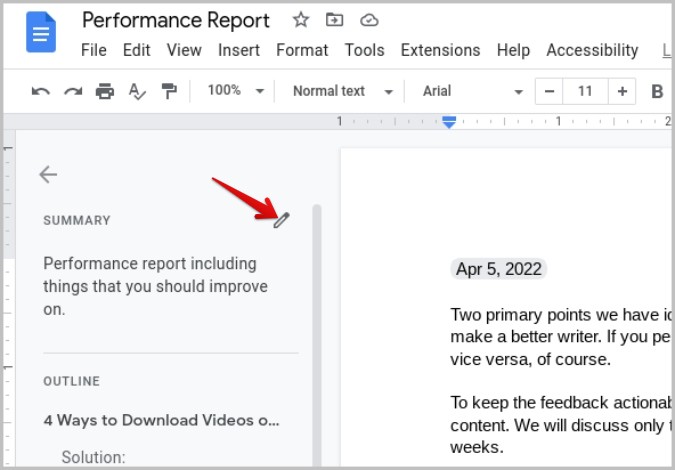Decrease font size with minus button

pos(549,91)
